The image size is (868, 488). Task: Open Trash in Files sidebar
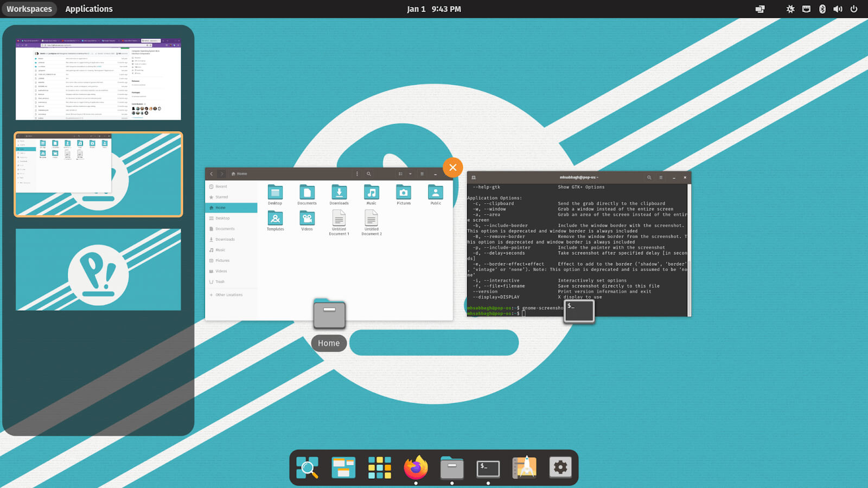[232, 281]
